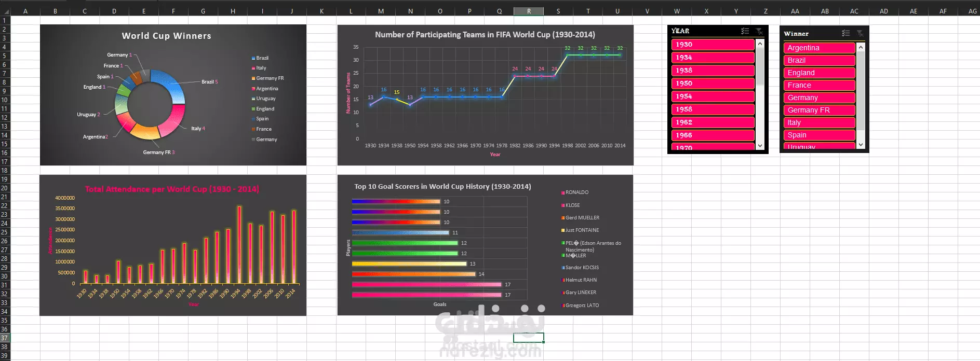Screen dimensions: 980x361
Task: Select the Italy slicer item
Action: click(819, 122)
